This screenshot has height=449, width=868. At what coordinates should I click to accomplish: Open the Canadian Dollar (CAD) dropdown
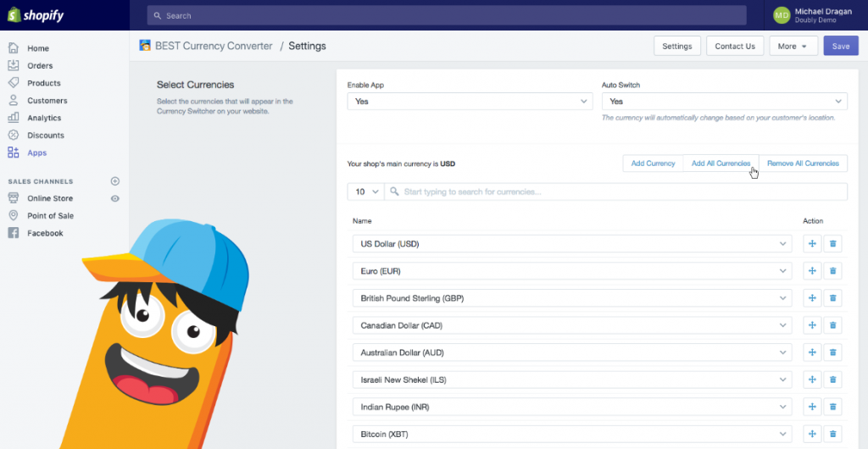click(572, 325)
